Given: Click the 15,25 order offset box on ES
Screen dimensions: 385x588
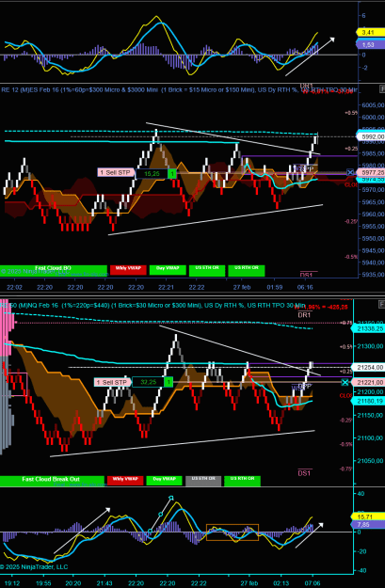Looking at the screenshot, I should (152, 174).
